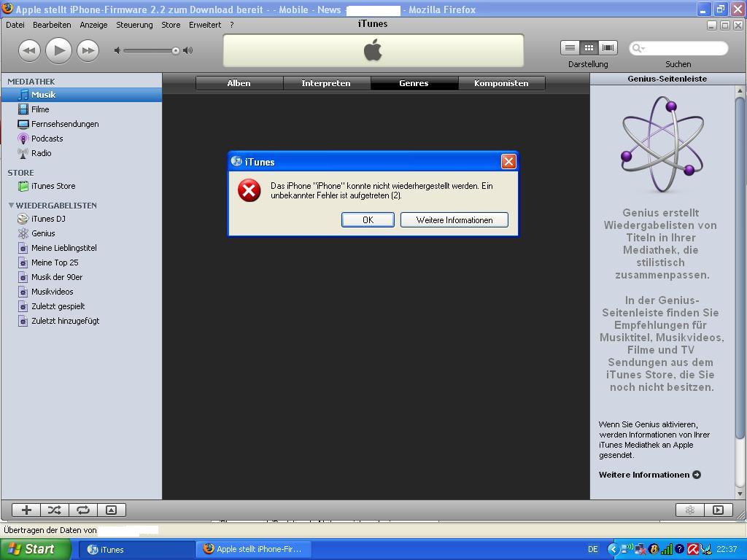Screen dimensions: 747x560
Task: Click the add playlist plus button
Action: click(x=26, y=510)
